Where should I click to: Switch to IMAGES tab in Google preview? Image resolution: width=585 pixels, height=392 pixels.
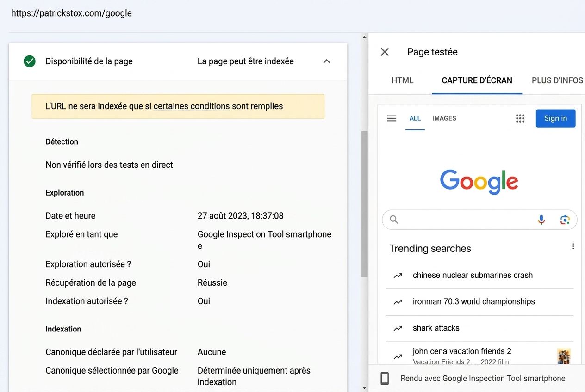click(444, 118)
